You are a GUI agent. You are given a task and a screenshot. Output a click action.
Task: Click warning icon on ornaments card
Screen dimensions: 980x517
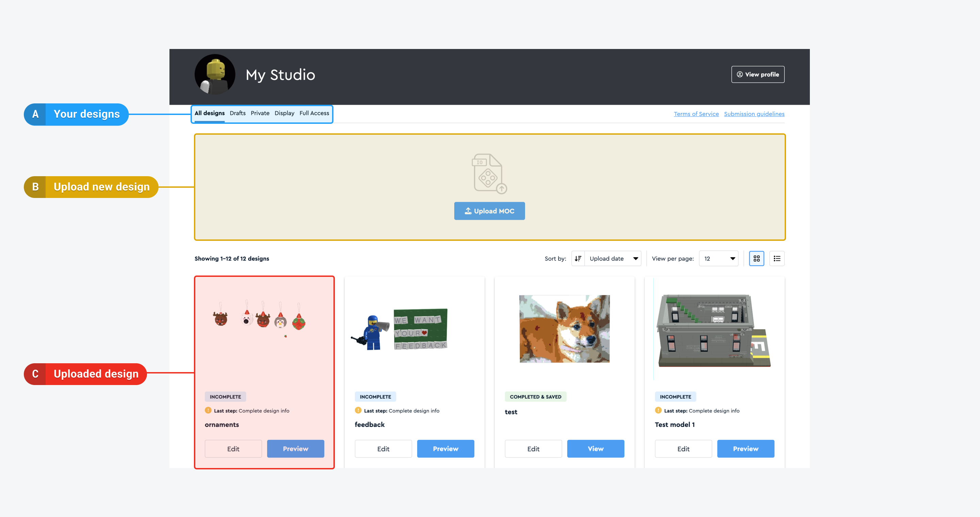click(x=208, y=411)
